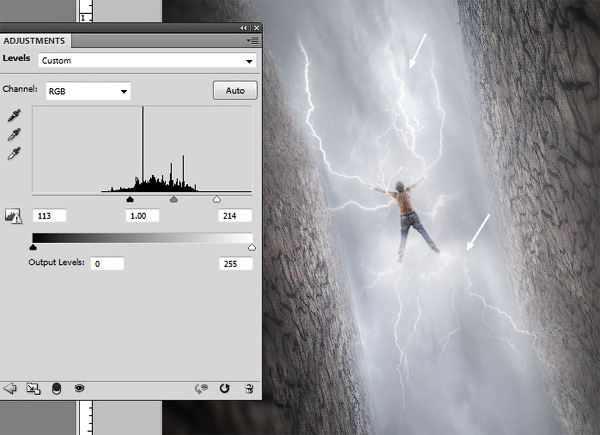600x435 pixels.
Task: Open the Adjustments panel options menu
Action: click(x=252, y=41)
